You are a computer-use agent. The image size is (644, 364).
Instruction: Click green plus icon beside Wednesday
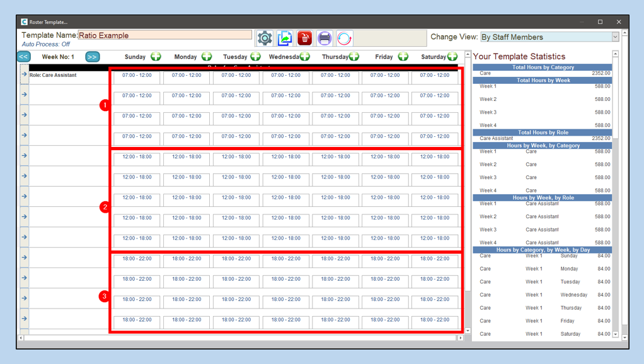point(305,57)
